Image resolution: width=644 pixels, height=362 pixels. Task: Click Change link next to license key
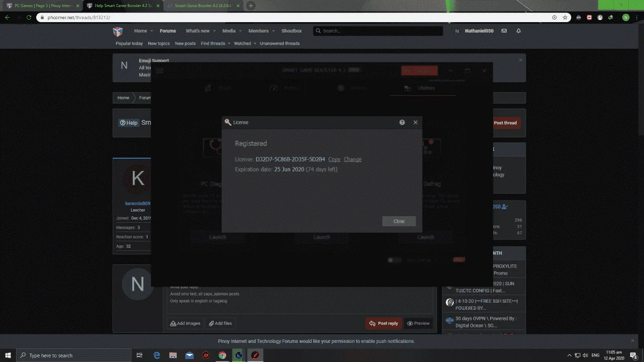pos(353,159)
